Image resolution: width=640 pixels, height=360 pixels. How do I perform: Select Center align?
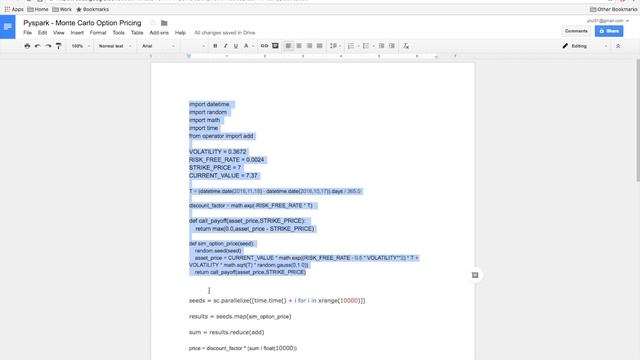(299, 46)
